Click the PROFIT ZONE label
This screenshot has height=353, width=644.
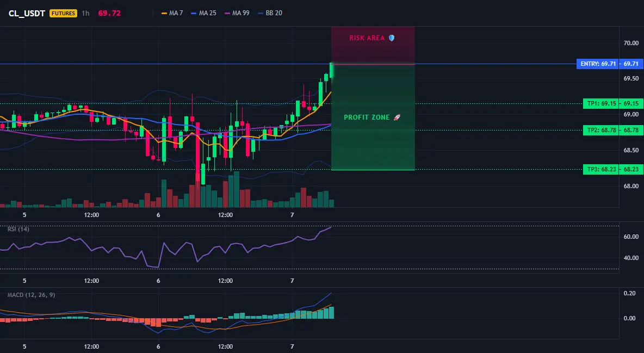coord(367,117)
